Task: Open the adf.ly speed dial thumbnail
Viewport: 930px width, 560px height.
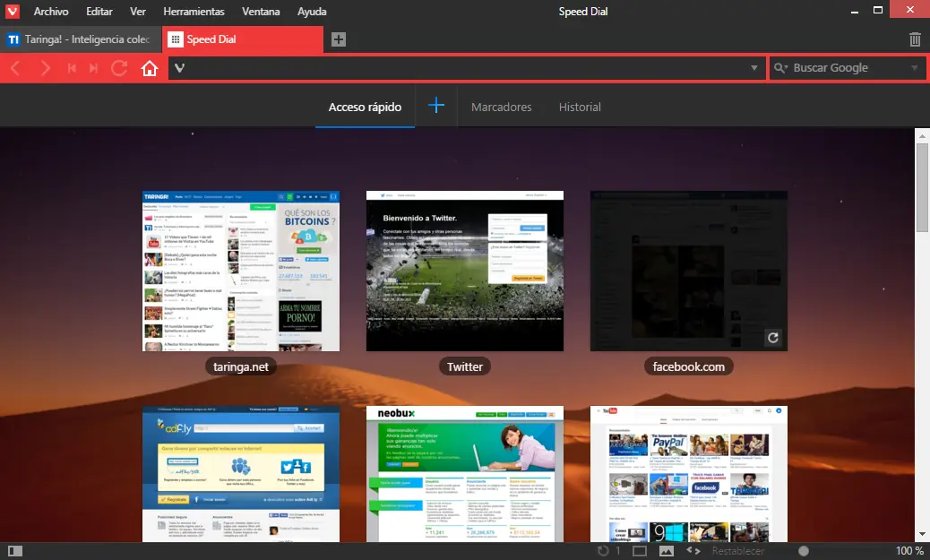Action: [241, 474]
